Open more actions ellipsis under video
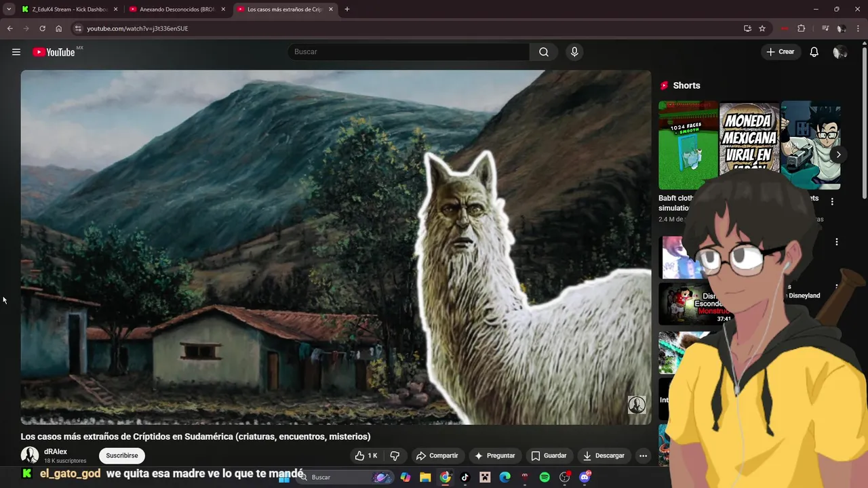Screen dimensions: 868x488 pyautogui.click(x=644, y=455)
